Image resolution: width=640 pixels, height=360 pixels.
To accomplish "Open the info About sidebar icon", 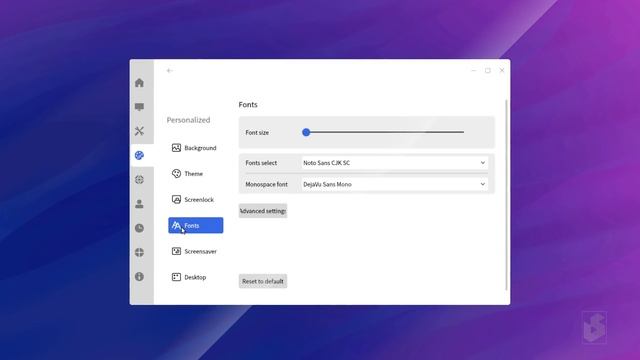I will 139,277.
